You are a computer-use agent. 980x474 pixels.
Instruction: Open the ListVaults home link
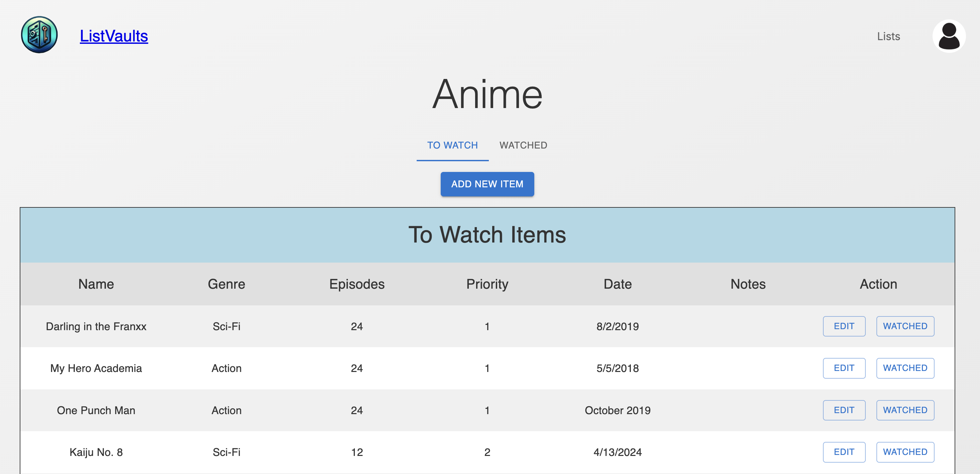point(114,36)
